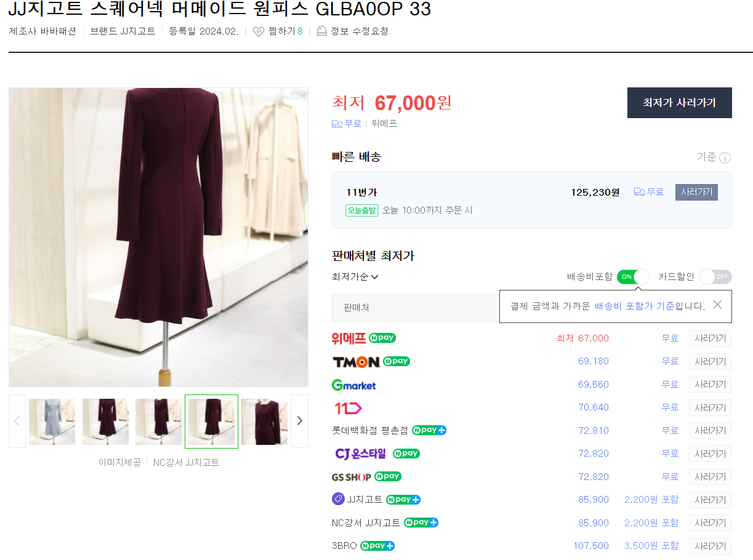This screenshot has height=560, width=753.
Task: Click delivery truck icon in 11번가 fast-shipping row
Action: pyautogui.click(x=639, y=192)
